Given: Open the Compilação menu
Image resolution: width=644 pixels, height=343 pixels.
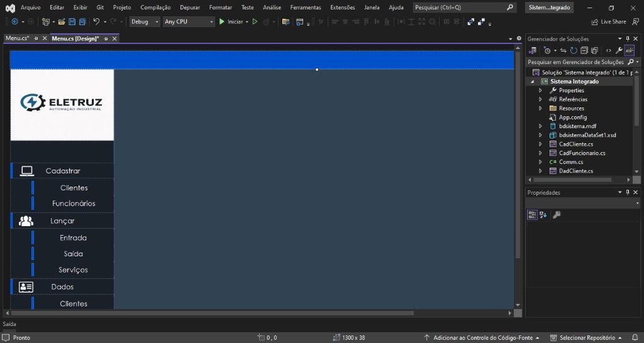Looking at the screenshot, I should click(155, 8).
